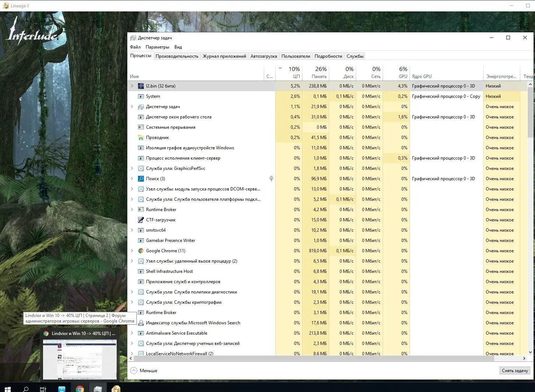The height and width of the screenshot is (392, 535).
Task: Switch to the Подробности tab
Action: [x=329, y=56]
